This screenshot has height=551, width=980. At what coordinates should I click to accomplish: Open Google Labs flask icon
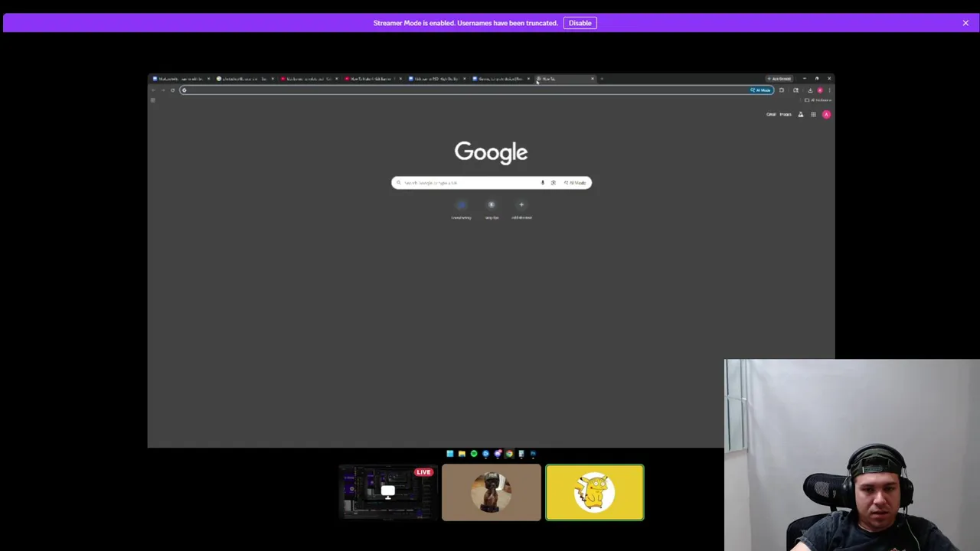click(x=801, y=114)
